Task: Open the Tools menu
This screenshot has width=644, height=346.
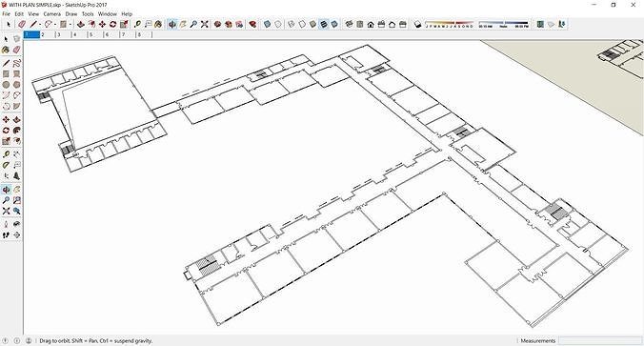Action: point(88,13)
